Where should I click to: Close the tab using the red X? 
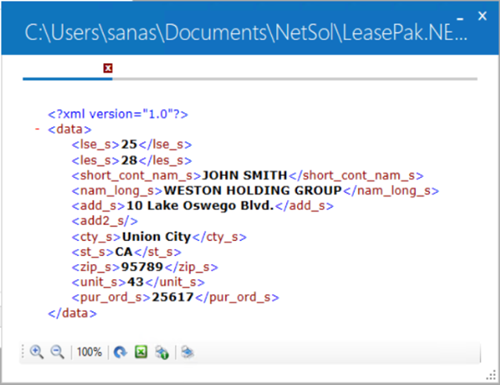coord(108,68)
